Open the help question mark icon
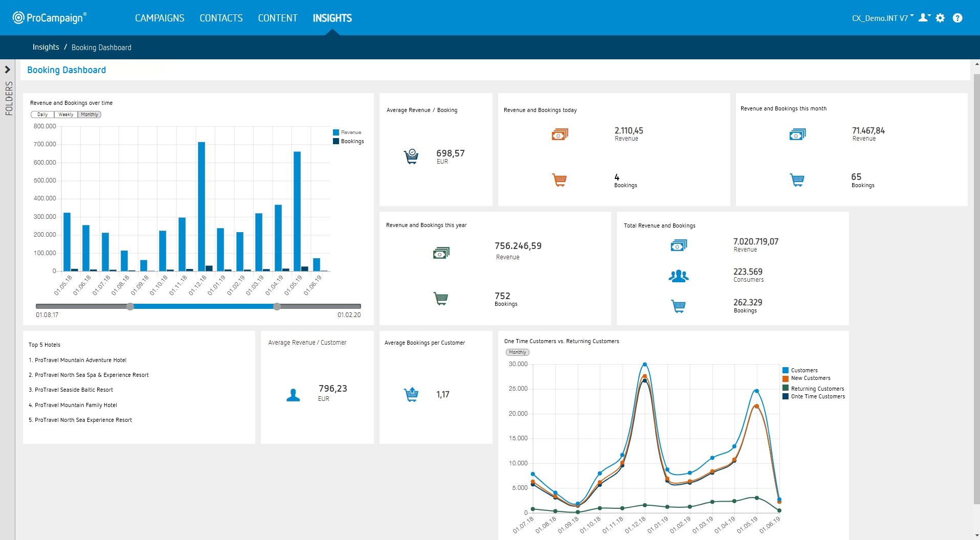The width and height of the screenshot is (980, 540). [x=957, y=18]
